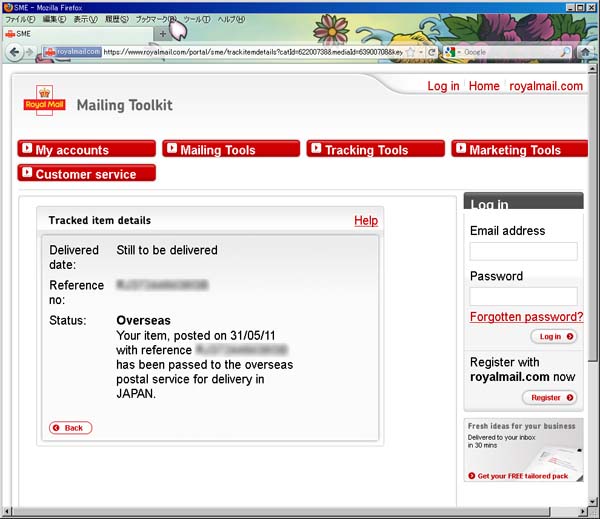Click the royalmail.com top link
The width and height of the screenshot is (600, 519).
pyautogui.click(x=546, y=86)
